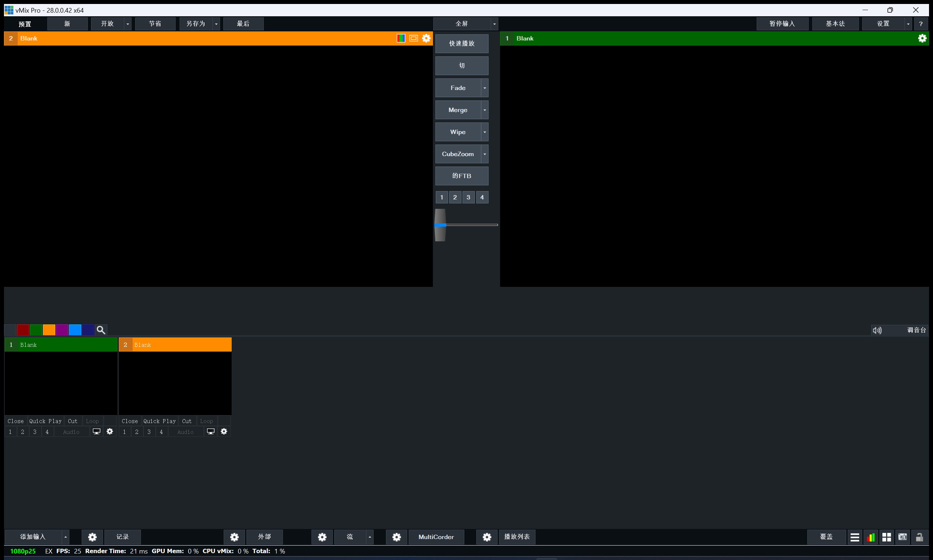
Task: Open color correction icon in preview header
Action: (401, 39)
